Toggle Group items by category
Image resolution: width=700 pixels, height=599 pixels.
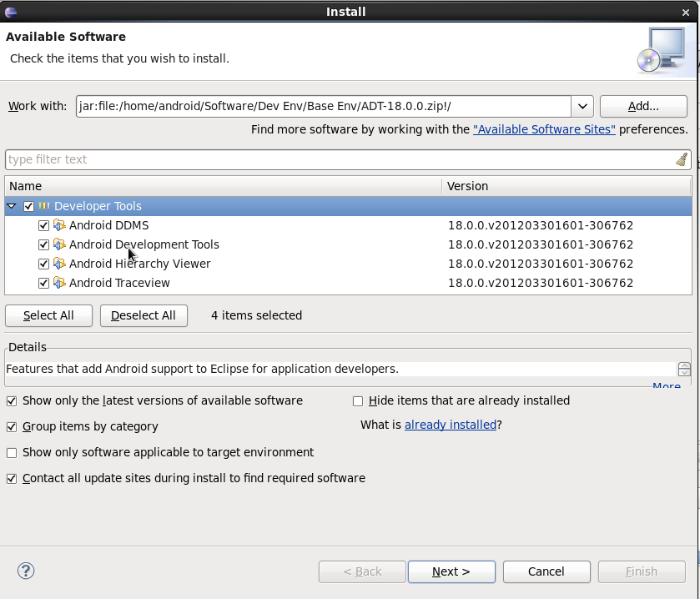click(x=12, y=426)
